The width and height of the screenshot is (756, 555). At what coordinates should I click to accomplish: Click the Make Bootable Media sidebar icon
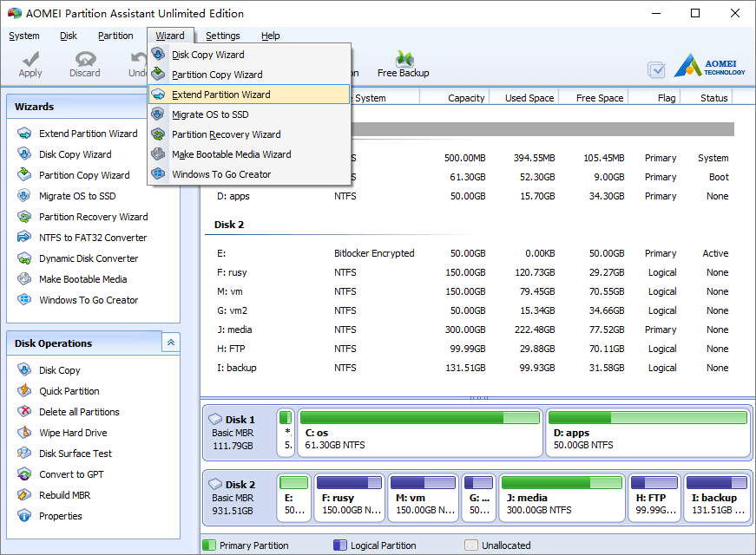[24, 279]
